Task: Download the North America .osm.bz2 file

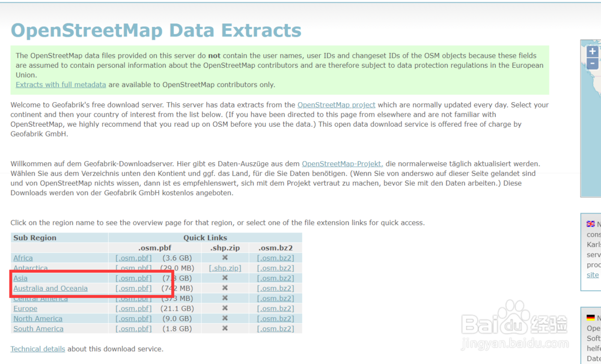Action: [x=276, y=318]
